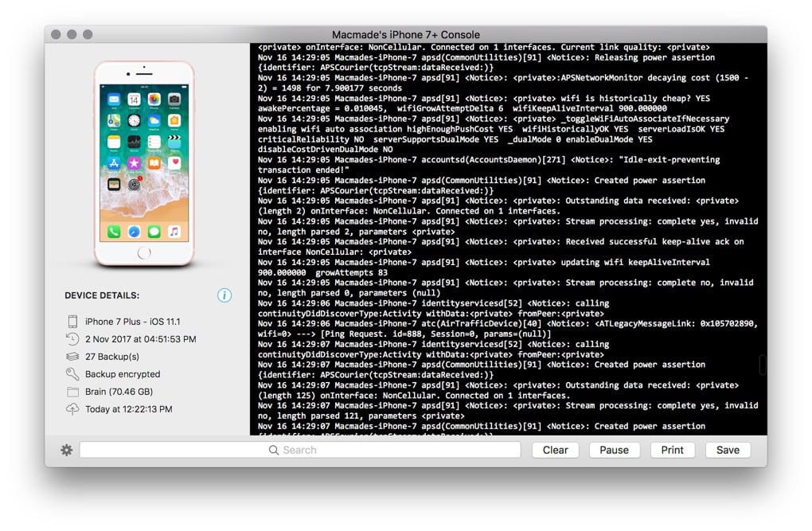
Task: Click the iPhone 7 Plus device image
Action: (144, 164)
